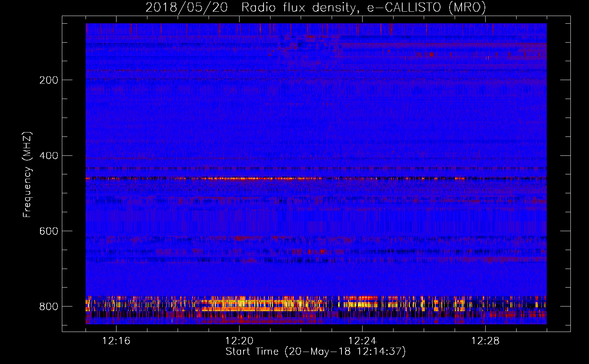The image size is (589, 364).
Task: Click the "12:20" time tick label
Action: click(x=239, y=341)
